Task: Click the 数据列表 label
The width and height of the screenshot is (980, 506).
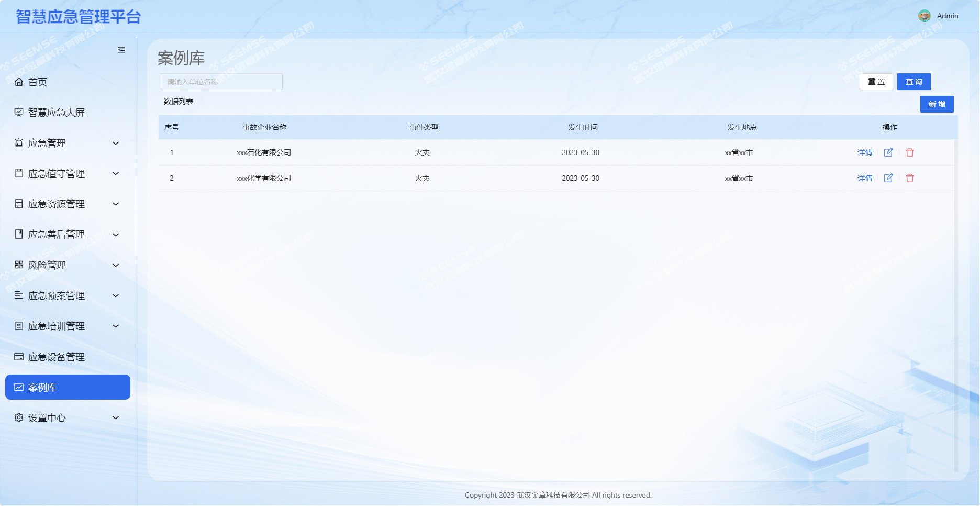Action: coord(179,102)
